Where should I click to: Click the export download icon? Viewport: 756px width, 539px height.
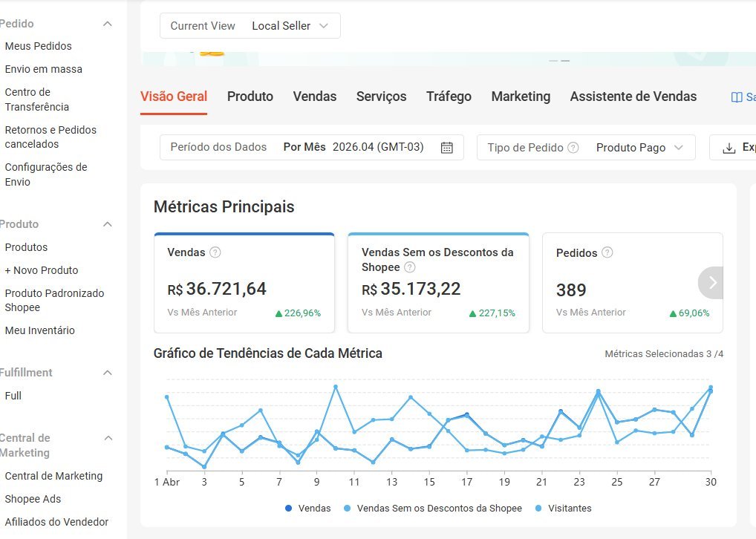point(729,148)
